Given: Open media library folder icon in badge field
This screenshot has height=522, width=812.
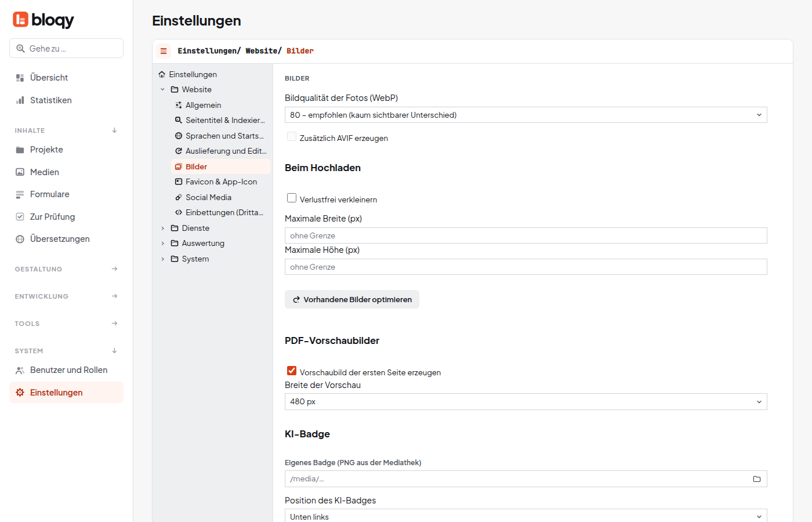Looking at the screenshot, I should click(x=757, y=479).
